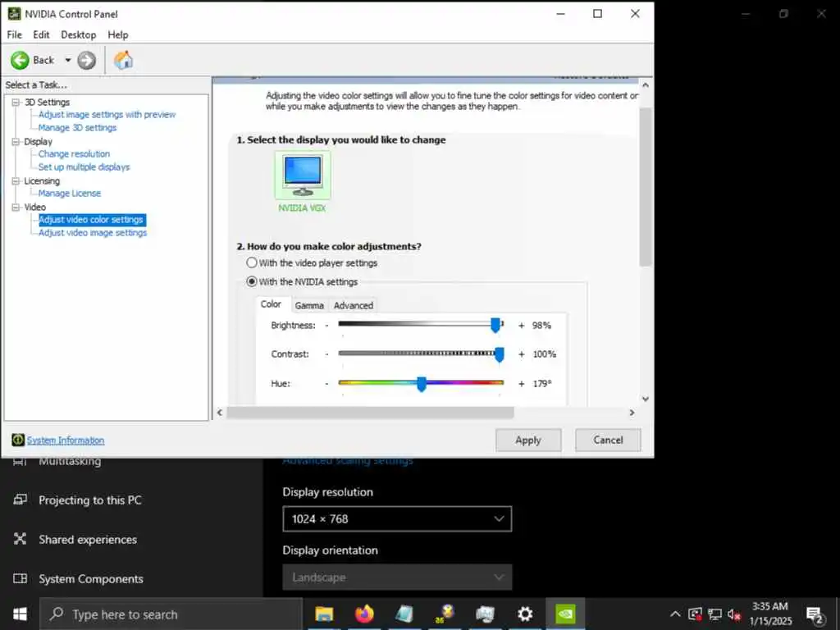This screenshot has height=630, width=840.
Task: Switch to the Advanced tab
Action: click(353, 305)
